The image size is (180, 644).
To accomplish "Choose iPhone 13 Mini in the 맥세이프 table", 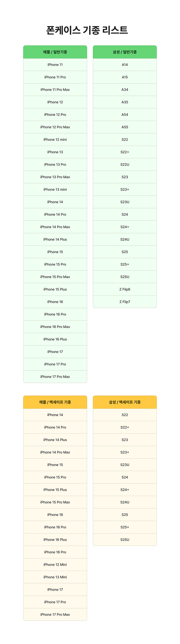I will 55,577.
